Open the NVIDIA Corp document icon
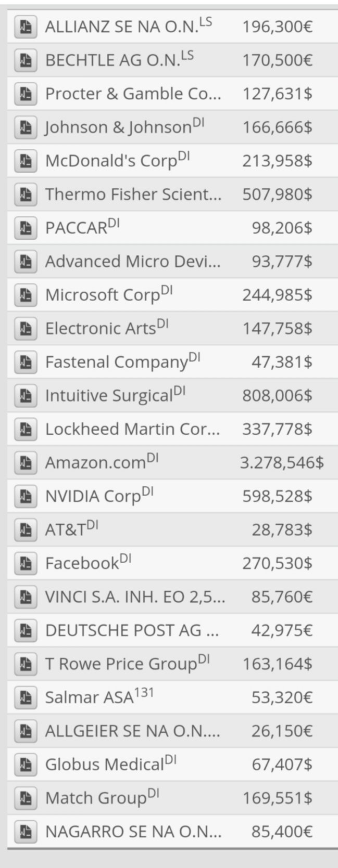 [x=26, y=496]
